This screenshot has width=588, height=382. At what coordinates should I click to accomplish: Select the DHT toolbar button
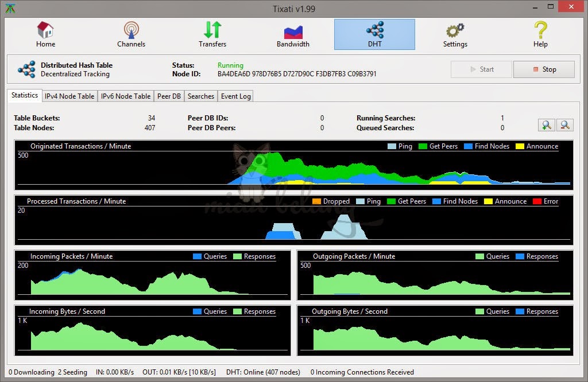point(374,34)
